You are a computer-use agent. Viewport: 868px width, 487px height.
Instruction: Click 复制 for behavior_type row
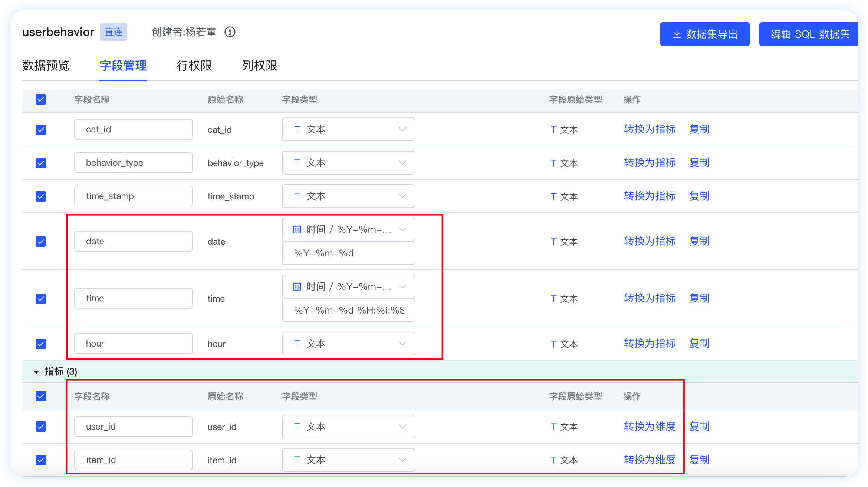point(700,163)
